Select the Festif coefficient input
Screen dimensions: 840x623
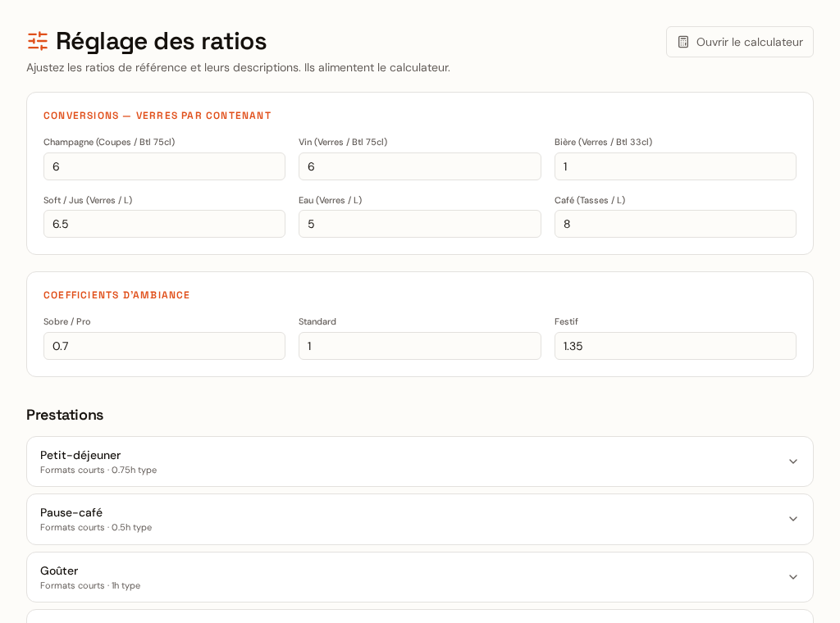point(675,346)
